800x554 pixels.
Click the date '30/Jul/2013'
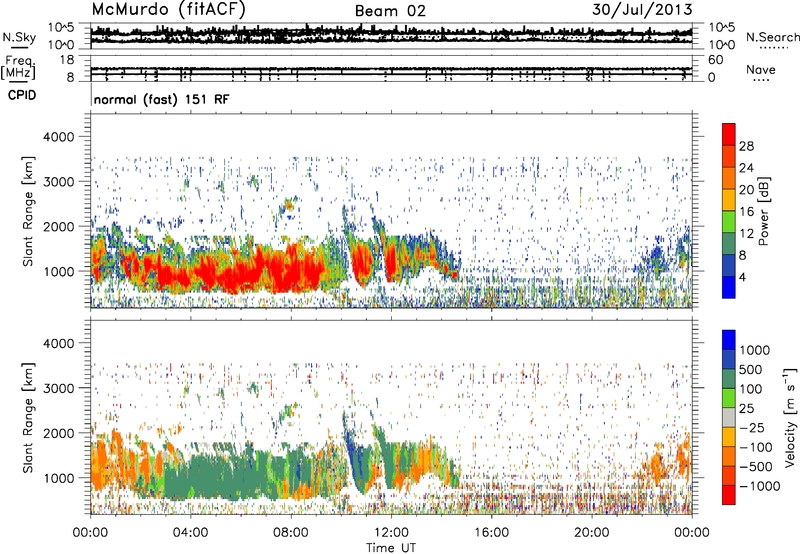(x=642, y=9)
